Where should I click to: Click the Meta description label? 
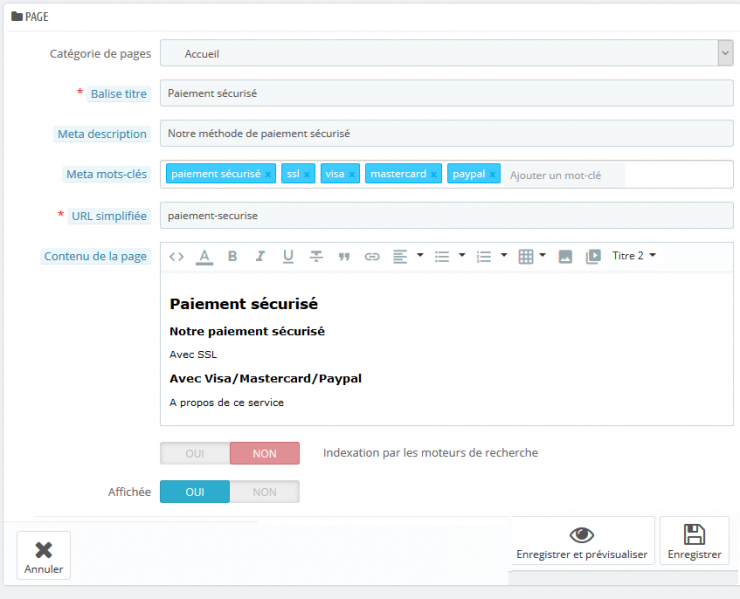(x=102, y=134)
